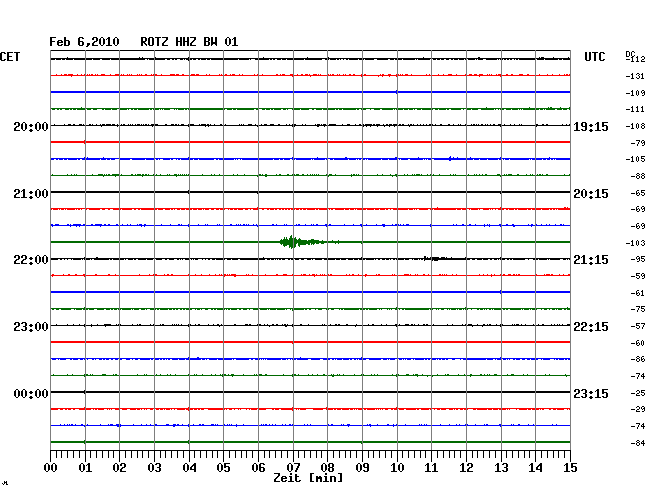Click the "20:15" UTC time label
The height and width of the screenshot is (494, 650).
591,194
